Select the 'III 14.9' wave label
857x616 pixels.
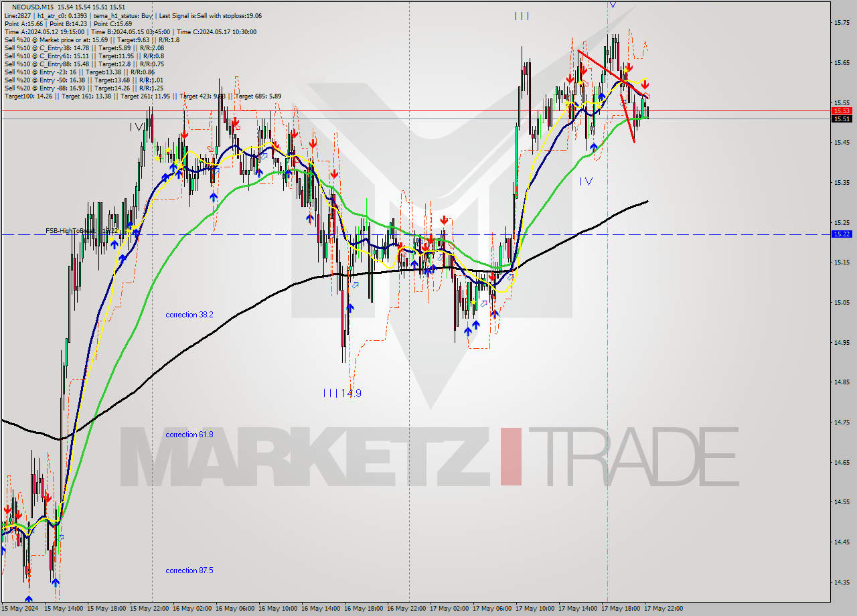(x=342, y=394)
